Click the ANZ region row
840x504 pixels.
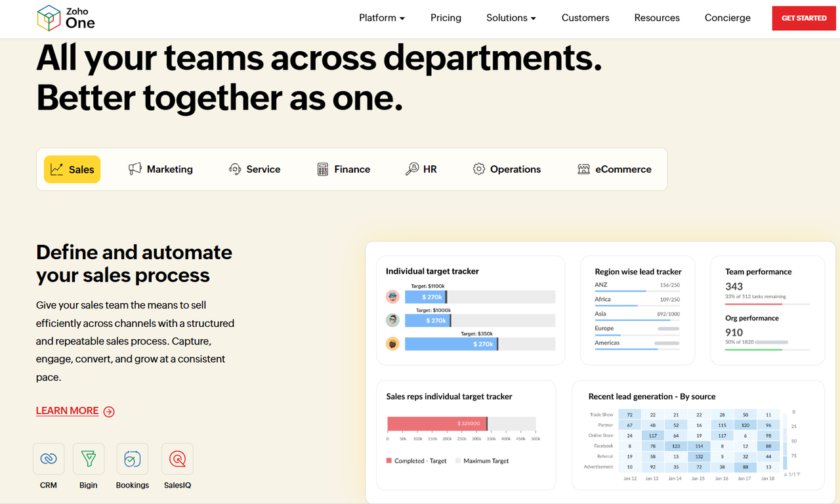(x=637, y=287)
